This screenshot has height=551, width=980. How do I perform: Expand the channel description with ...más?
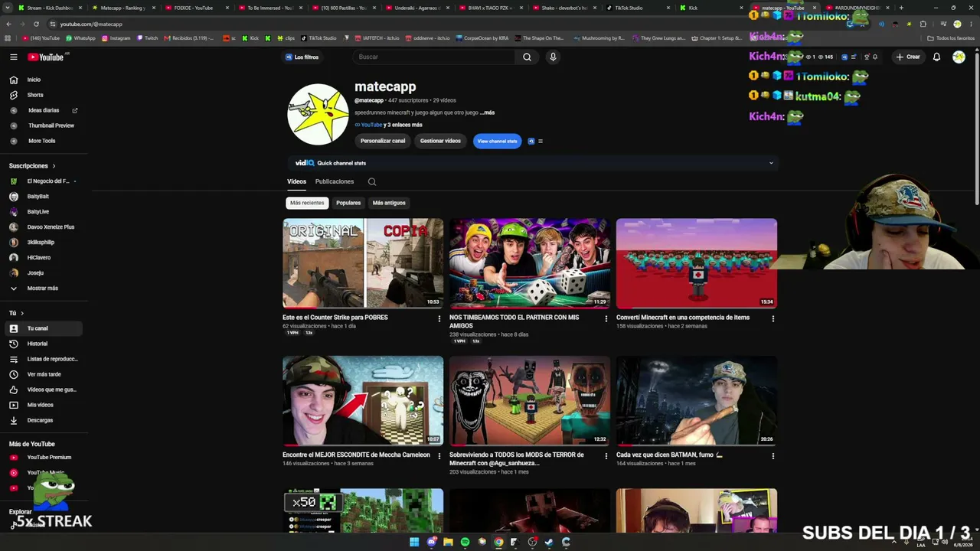[x=487, y=112]
